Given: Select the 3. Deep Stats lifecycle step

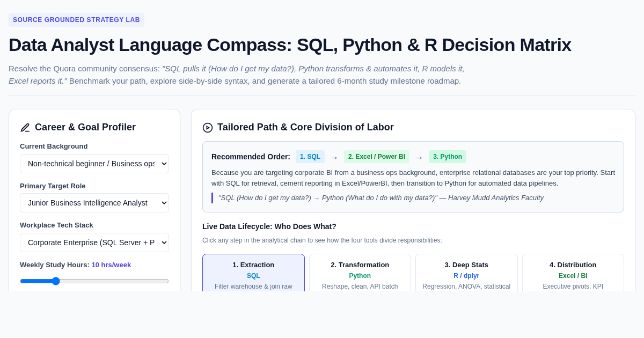Looking at the screenshot, I should tap(466, 273).
